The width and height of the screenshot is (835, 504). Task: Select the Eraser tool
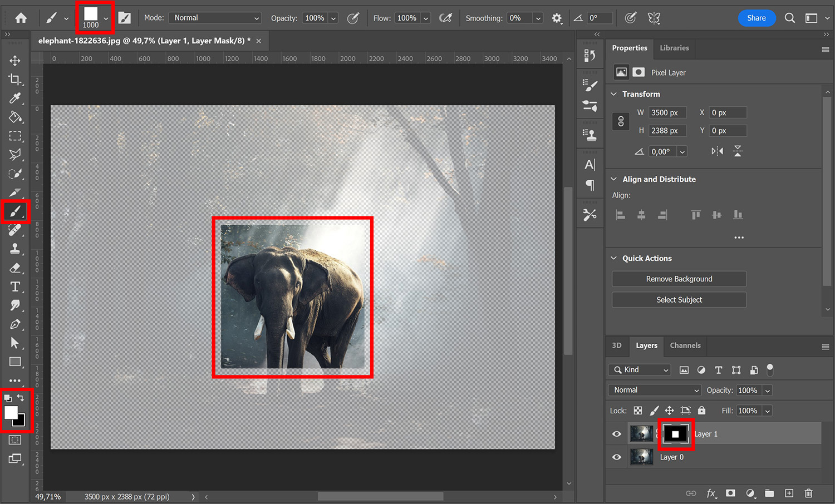click(15, 268)
